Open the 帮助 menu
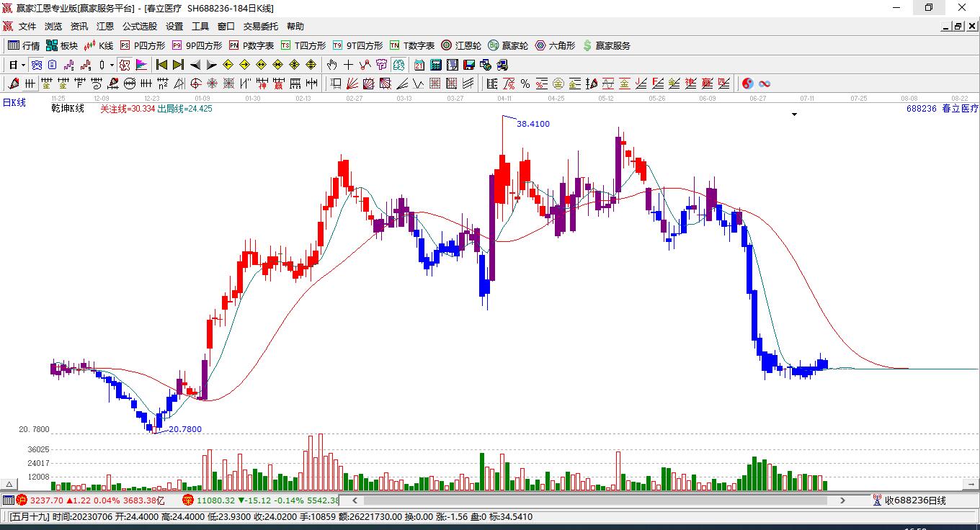Screen dimensions: 980x530 (295, 27)
